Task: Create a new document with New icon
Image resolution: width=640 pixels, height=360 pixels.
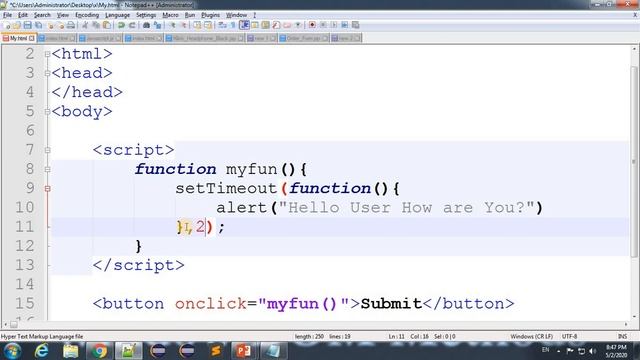Action: [7, 25]
